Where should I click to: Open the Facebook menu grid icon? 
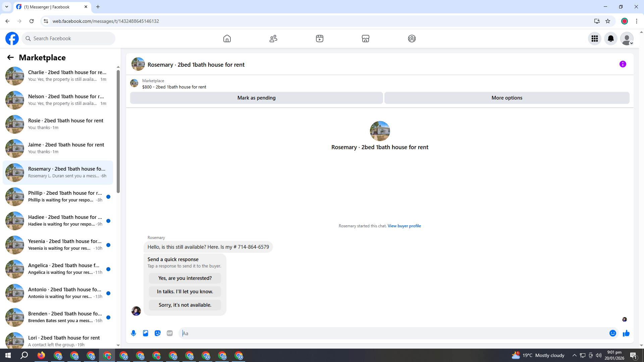[x=595, y=39]
